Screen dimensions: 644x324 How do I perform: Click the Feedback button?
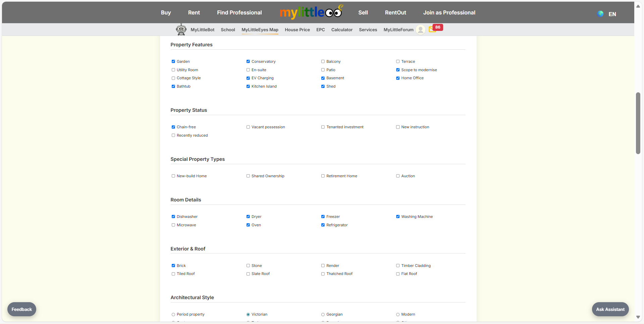coord(21,309)
